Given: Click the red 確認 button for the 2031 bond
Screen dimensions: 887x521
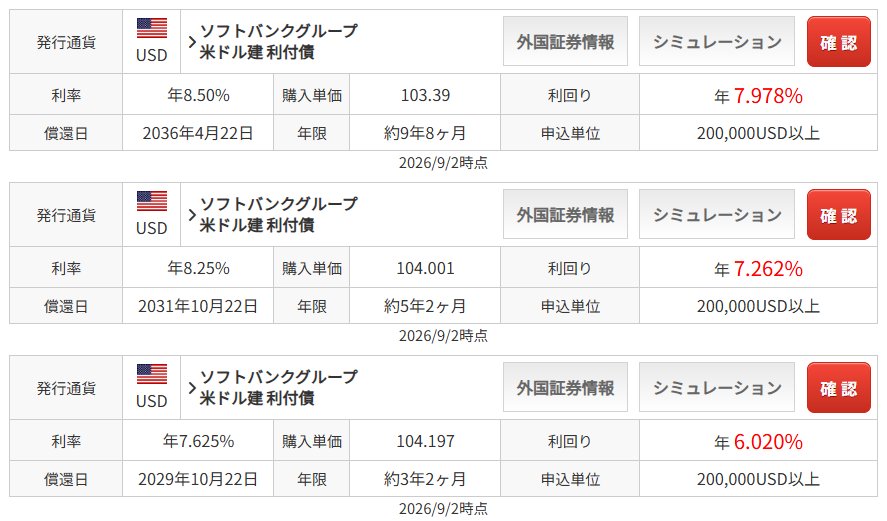Looking at the screenshot, I should (838, 215).
